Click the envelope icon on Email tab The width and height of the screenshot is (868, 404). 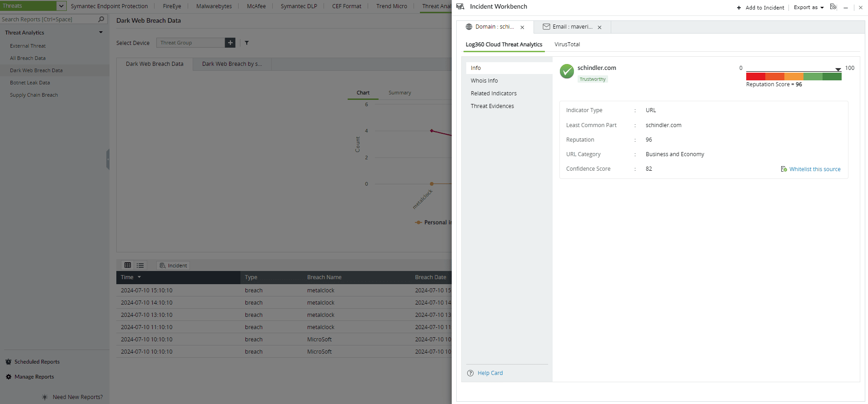[x=547, y=27]
